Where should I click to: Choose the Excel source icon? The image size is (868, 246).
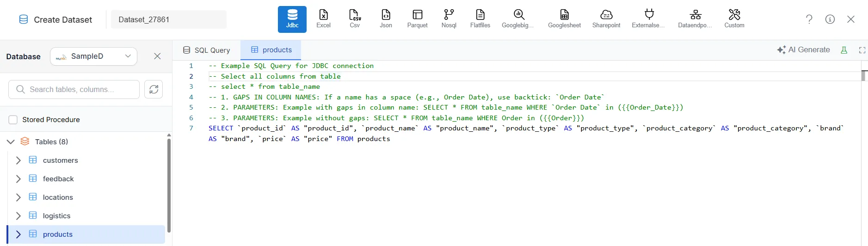pyautogui.click(x=323, y=19)
